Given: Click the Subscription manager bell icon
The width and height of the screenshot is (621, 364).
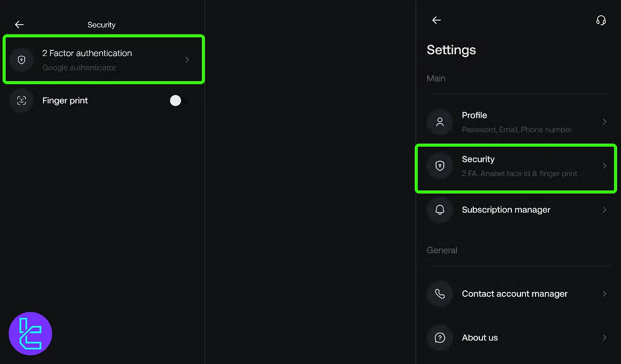Looking at the screenshot, I should (x=440, y=210).
